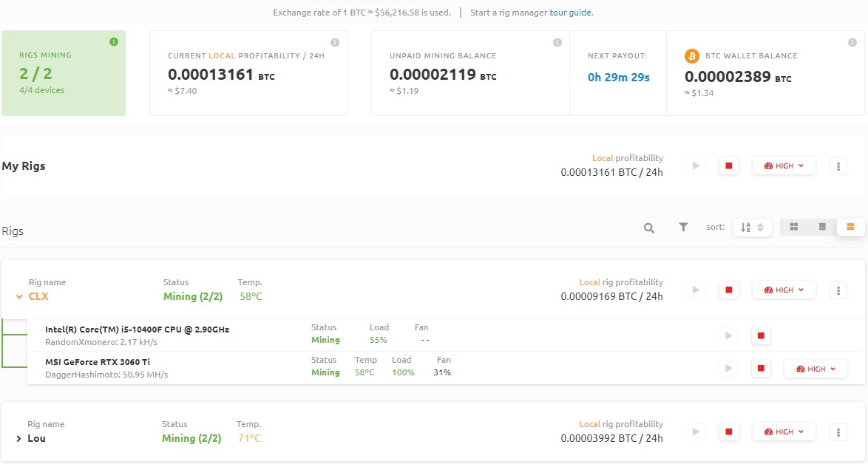Open Lou rig HIGH power mode dropdown
The width and height of the screenshot is (868, 464).
coord(783,432)
